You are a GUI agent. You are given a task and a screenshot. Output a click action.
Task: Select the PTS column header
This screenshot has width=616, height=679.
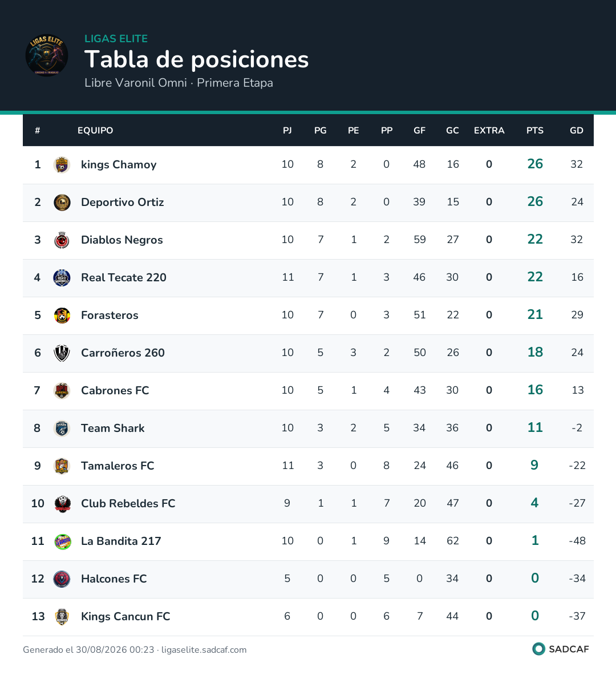(x=535, y=130)
